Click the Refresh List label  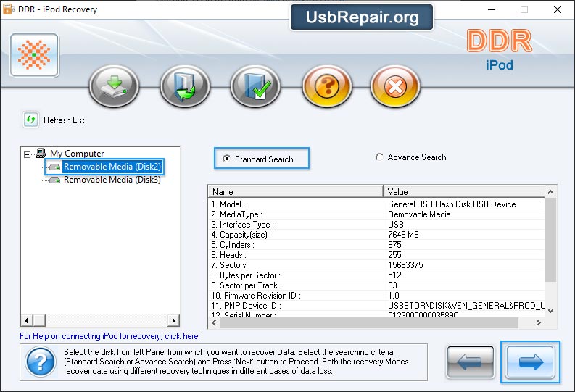point(64,120)
